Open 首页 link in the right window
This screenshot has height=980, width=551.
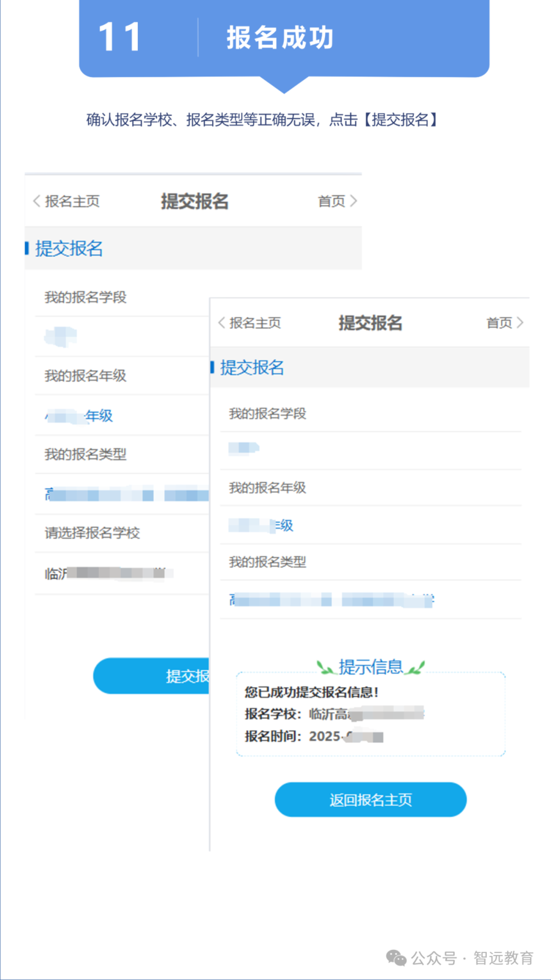pos(505,322)
